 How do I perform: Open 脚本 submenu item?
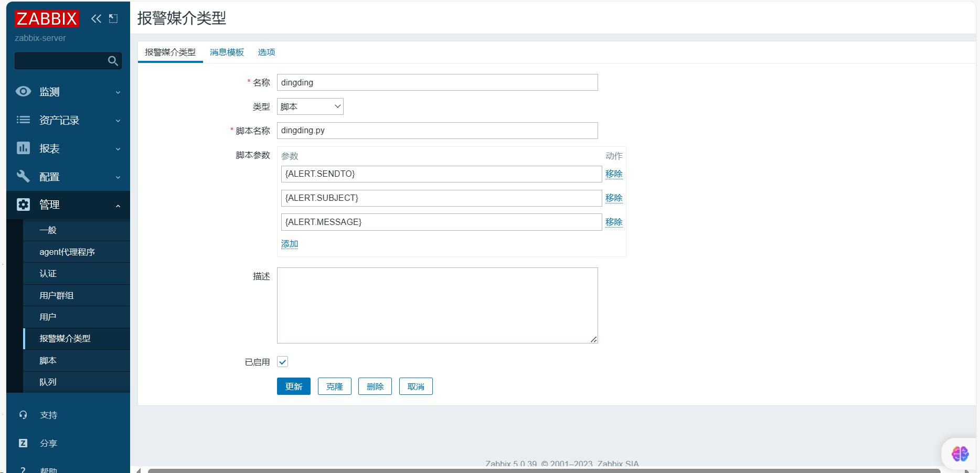[x=77, y=360]
